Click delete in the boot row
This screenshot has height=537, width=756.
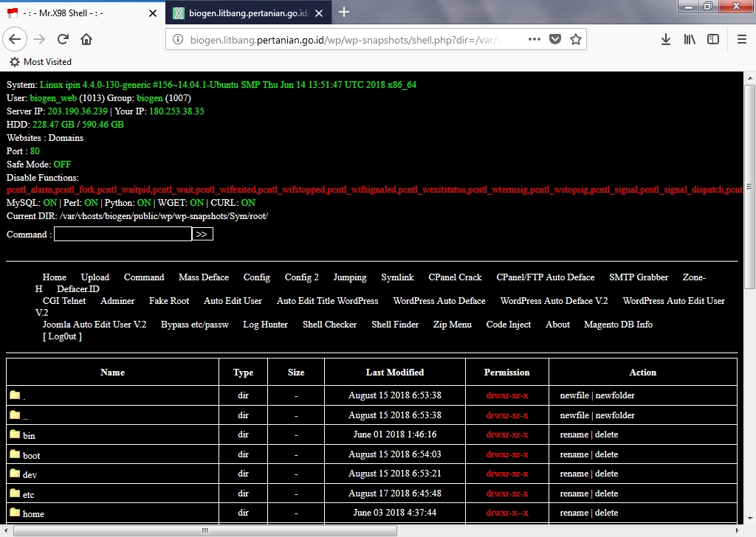point(607,454)
